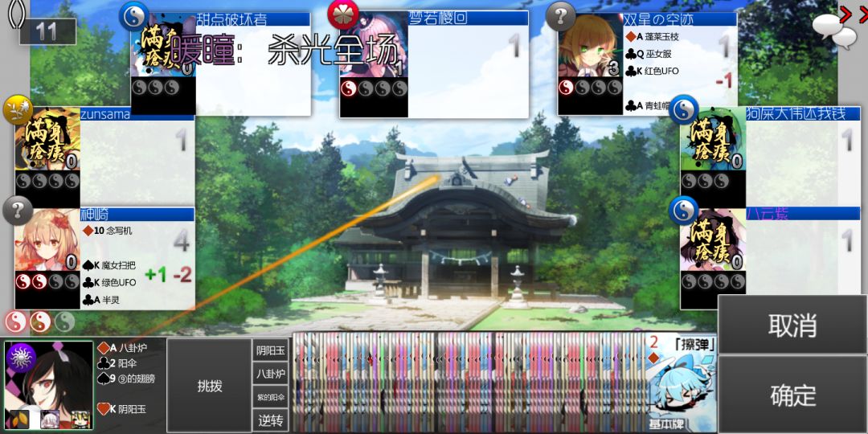Image resolution: width=868 pixels, height=434 pixels.
Task: Click the faded third yin-yang life orb above own portrait
Action: (x=64, y=321)
